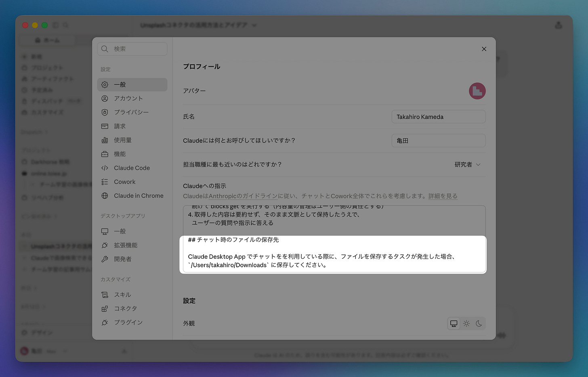Select system appearance monitor option
The width and height of the screenshot is (588, 377).
(454, 324)
